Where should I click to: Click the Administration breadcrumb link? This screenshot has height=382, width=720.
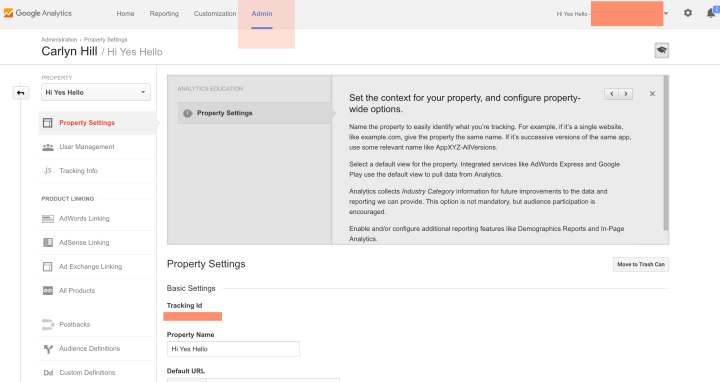tap(59, 39)
